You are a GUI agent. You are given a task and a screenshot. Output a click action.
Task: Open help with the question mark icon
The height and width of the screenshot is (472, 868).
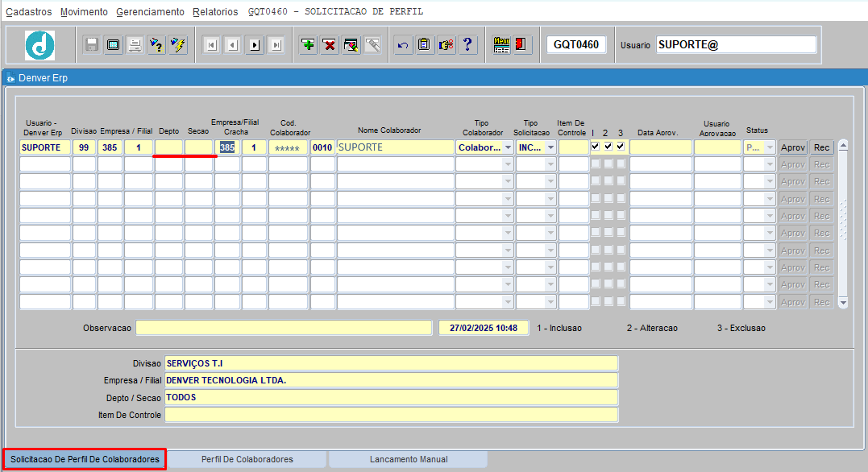(x=467, y=45)
